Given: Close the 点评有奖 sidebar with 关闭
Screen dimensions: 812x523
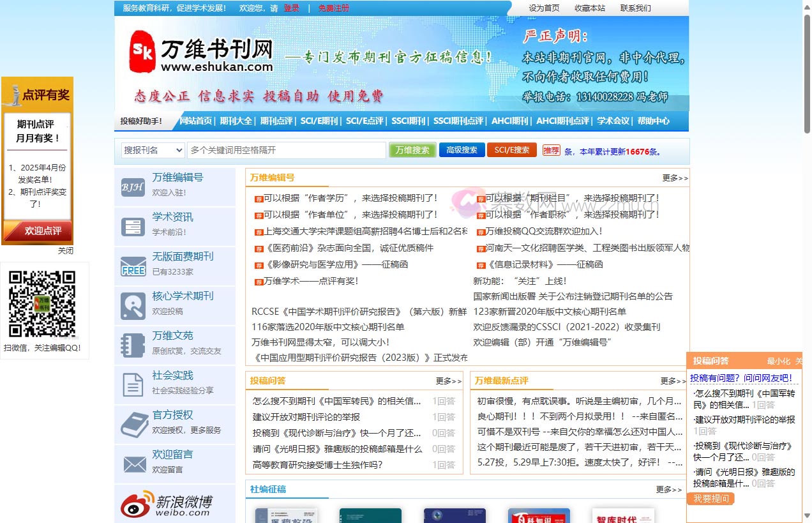Looking at the screenshot, I should pyautogui.click(x=66, y=250).
